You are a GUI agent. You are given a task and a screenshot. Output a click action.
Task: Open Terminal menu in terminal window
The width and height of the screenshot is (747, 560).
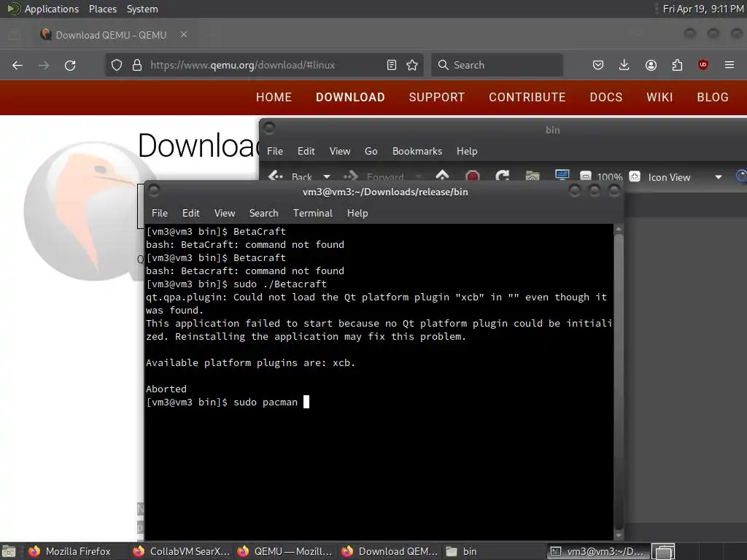pyautogui.click(x=313, y=213)
